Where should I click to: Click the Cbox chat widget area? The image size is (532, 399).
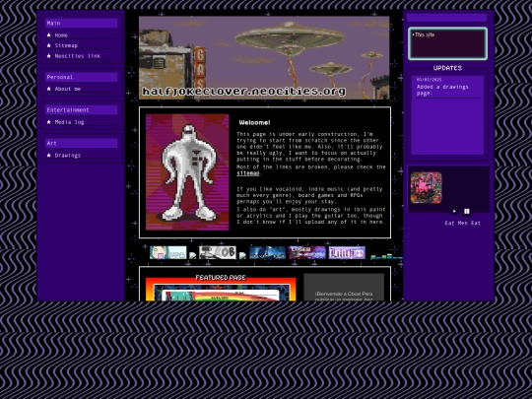click(344, 288)
